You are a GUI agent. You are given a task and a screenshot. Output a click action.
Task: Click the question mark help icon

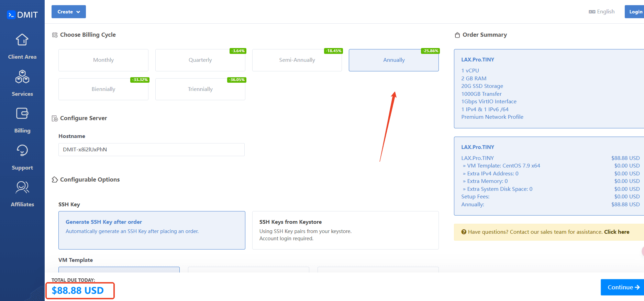[464, 232]
